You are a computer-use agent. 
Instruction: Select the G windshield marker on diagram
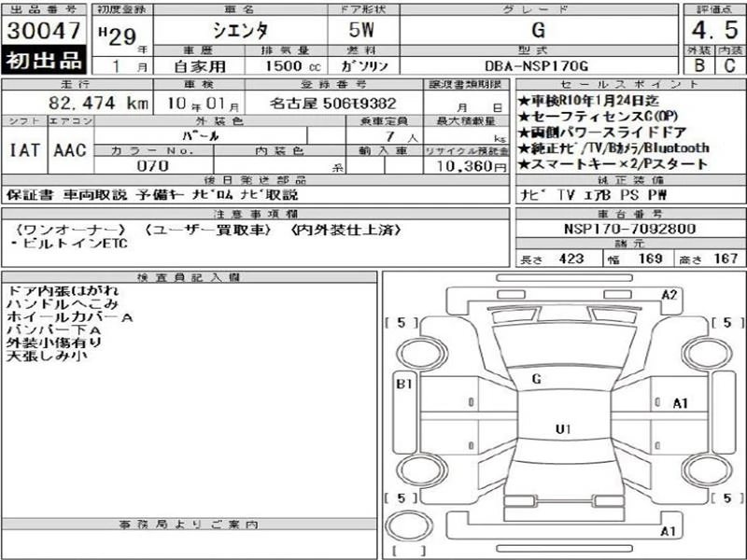tap(536, 379)
